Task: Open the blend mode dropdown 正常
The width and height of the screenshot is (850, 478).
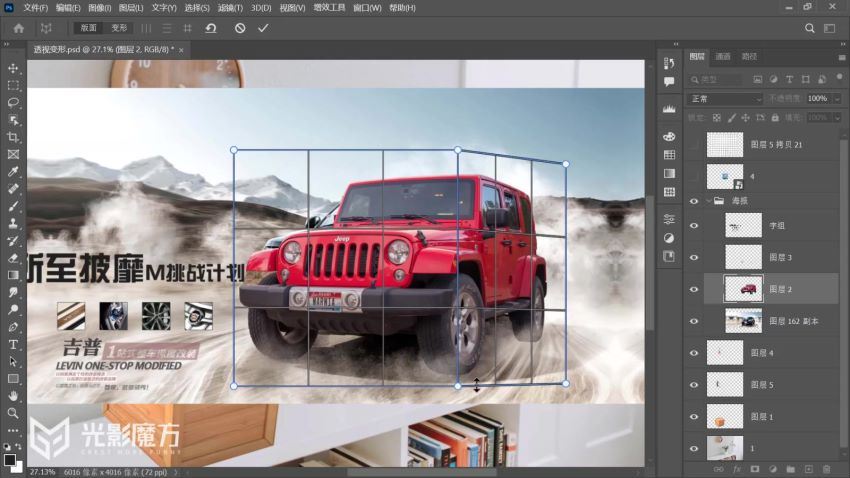Action: (725, 99)
